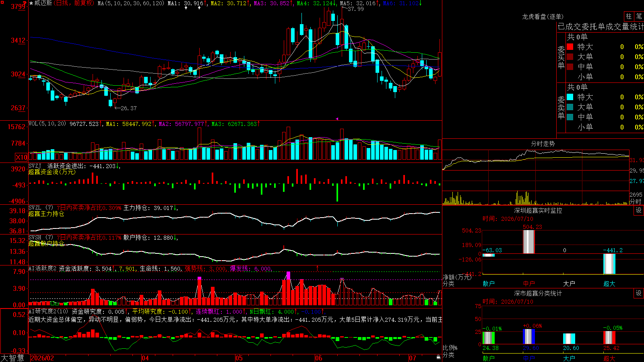Click the 06 month timeline marker
Screen dimensions: 644x362
(319, 358)
